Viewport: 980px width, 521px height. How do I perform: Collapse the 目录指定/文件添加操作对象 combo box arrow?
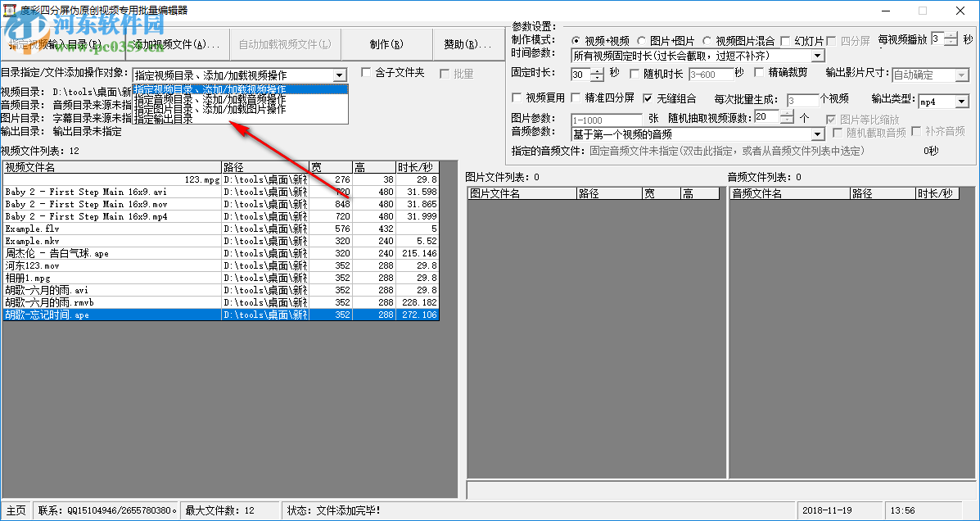(x=340, y=75)
